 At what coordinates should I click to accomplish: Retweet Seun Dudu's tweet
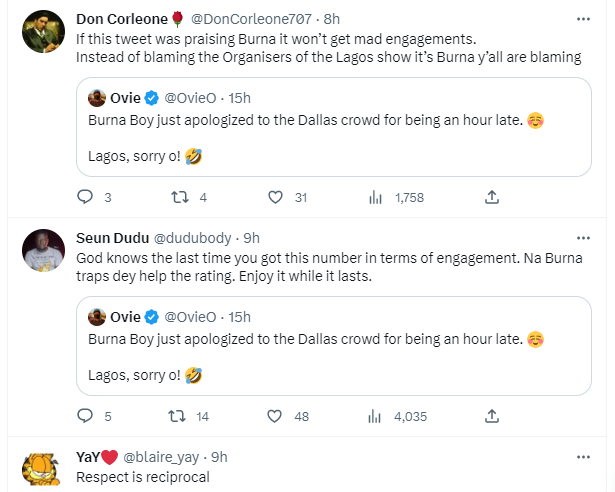click(x=180, y=416)
